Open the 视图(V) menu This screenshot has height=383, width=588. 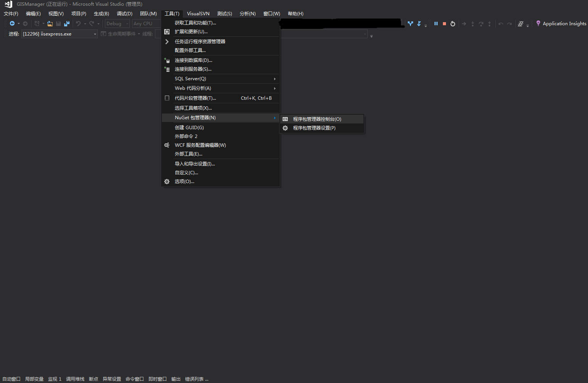click(56, 14)
